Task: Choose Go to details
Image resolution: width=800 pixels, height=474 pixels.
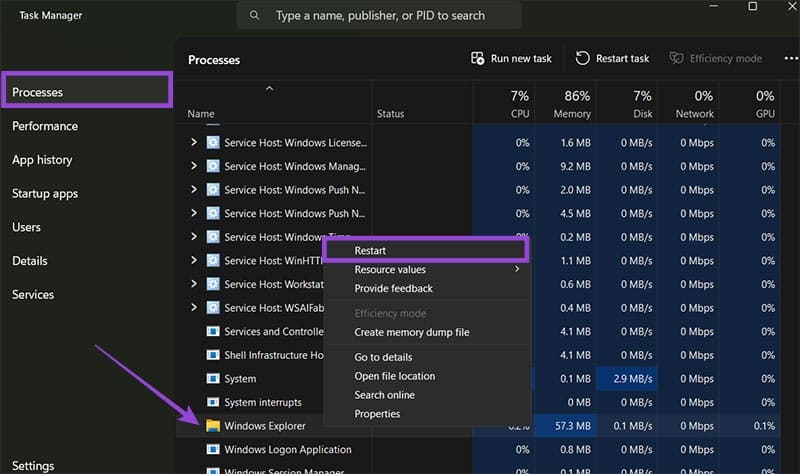Action: (x=427, y=357)
